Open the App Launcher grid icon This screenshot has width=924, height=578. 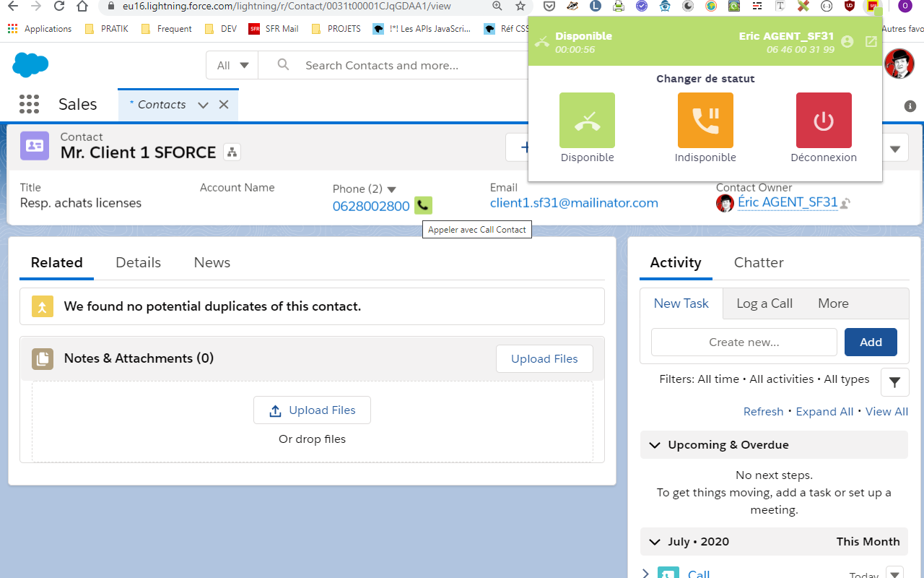coord(29,104)
